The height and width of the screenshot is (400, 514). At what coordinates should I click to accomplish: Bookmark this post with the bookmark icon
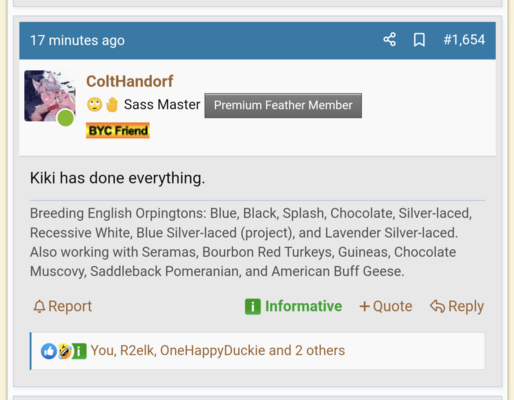pyautogui.click(x=419, y=40)
